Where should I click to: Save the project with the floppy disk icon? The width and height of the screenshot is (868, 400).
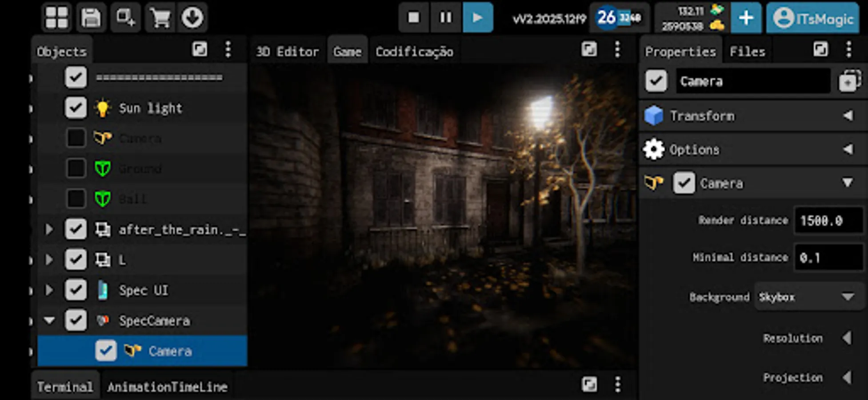(91, 18)
